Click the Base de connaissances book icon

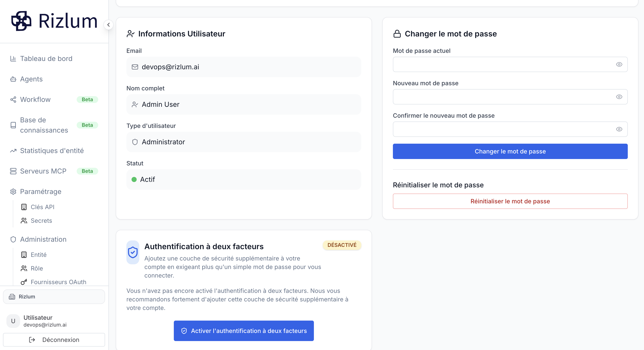[13, 125]
